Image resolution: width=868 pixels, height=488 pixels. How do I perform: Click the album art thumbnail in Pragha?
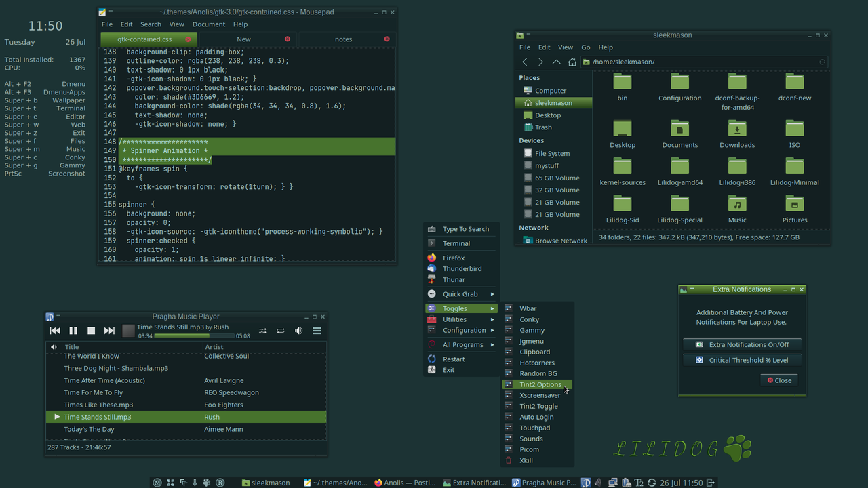pyautogui.click(x=128, y=331)
